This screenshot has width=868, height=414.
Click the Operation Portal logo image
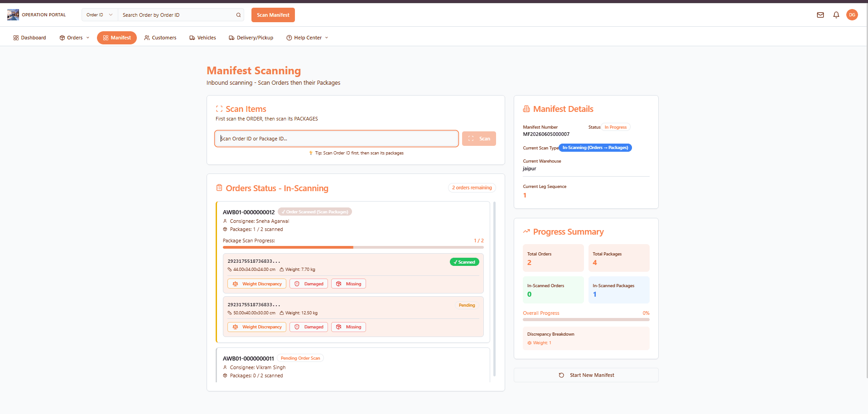click(13, 15)
